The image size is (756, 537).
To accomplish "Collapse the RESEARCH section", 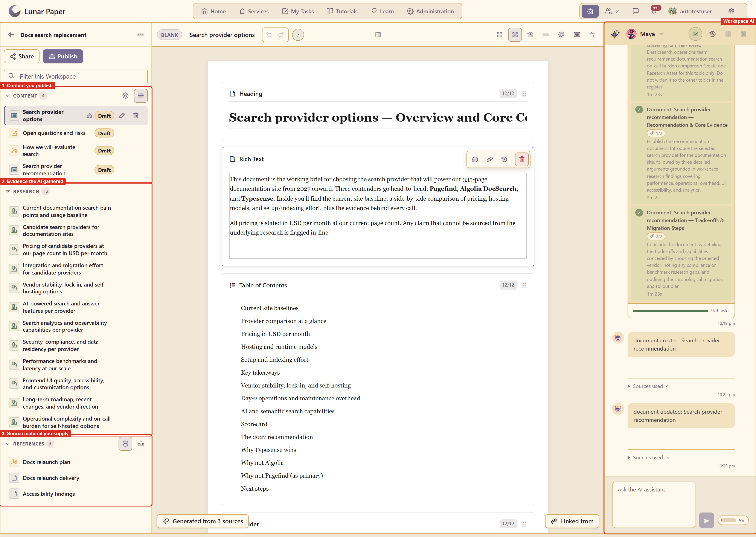I will pos(8,191).
